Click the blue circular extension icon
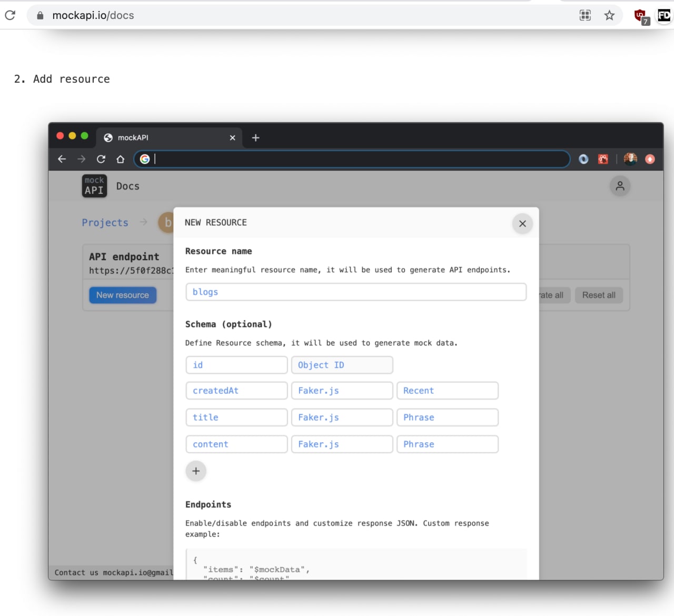 (583, 159)
